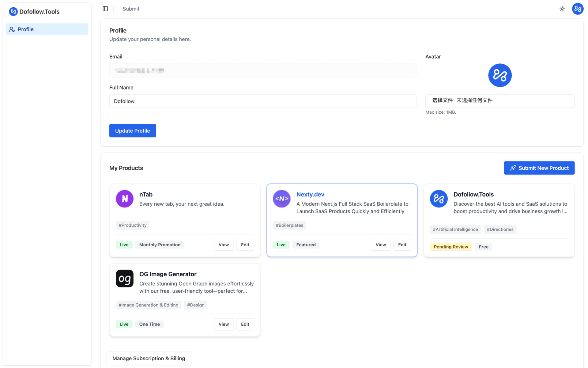
Task: Click the Nexty.dev product logo icon
Action: [281, 199]
